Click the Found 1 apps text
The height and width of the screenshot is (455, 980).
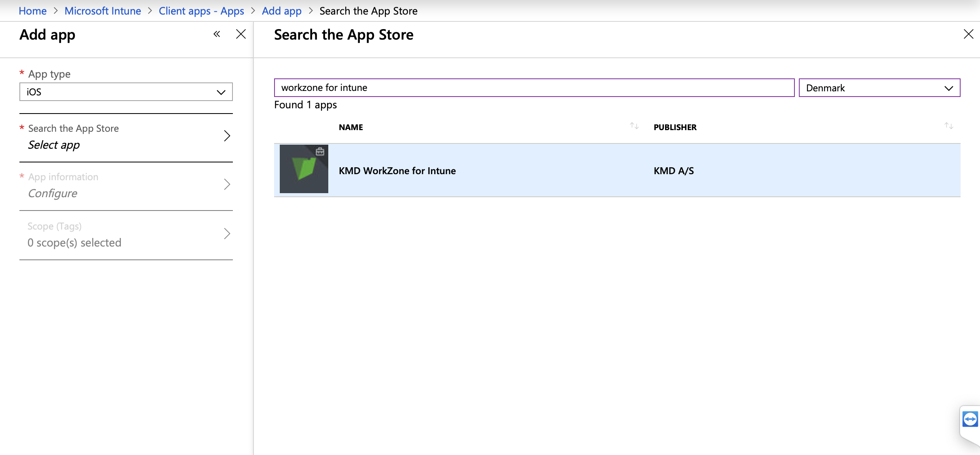[306, 105]
